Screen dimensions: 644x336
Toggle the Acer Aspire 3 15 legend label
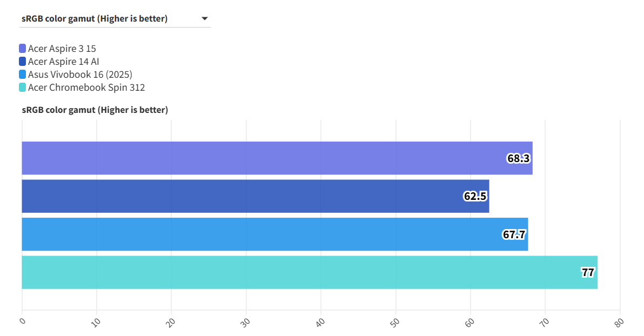pyautogui.click(x=62, y=49)
